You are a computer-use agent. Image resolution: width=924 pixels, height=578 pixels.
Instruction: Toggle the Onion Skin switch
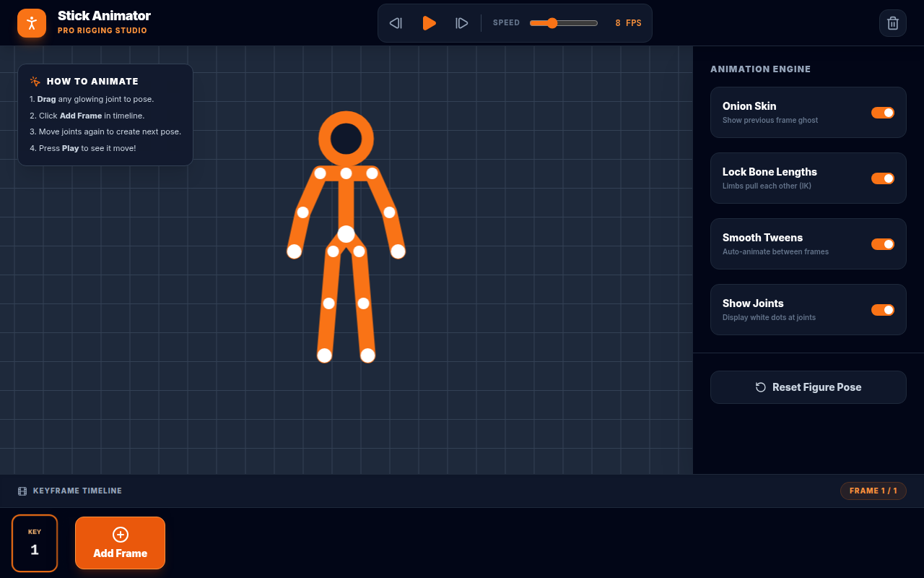click(883, 113)
